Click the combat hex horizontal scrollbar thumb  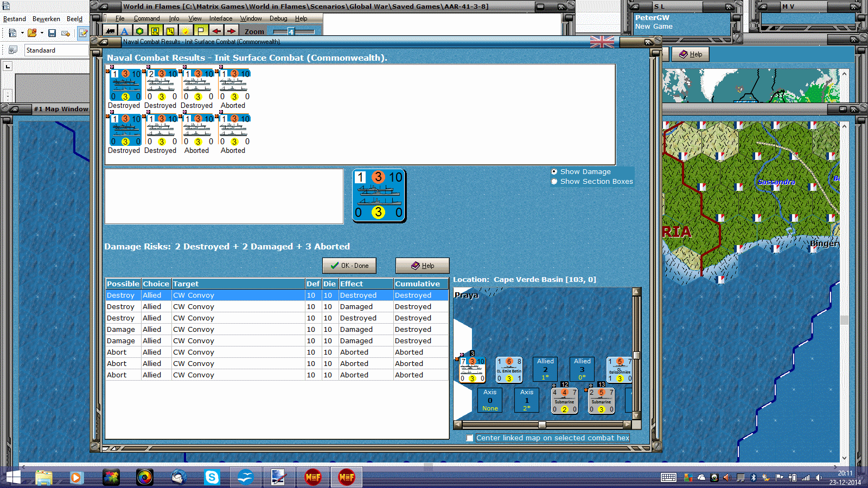[542, 425]
